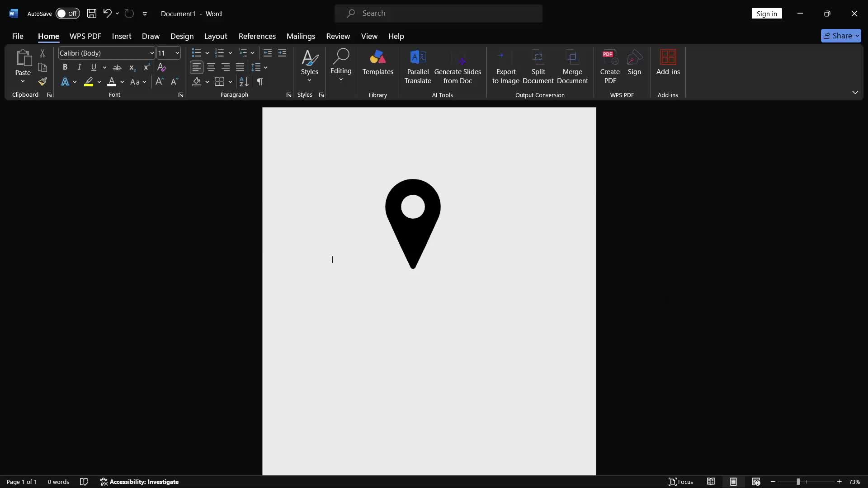This screenshot has width=868, height=488.
Task: Toggle the AutoSave switch
Action: coord(67,14)
